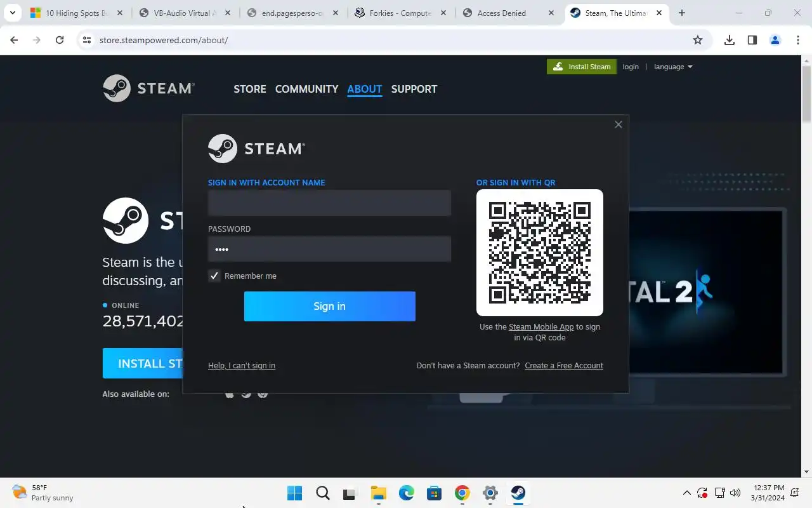Open the Chrome profile icon
The image size is (812, 508).
tap(775, 40)
